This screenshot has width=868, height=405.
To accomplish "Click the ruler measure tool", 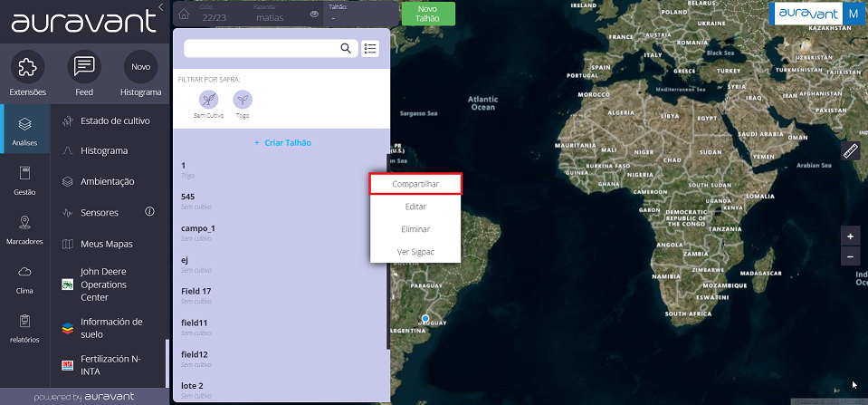I will 850,150.
